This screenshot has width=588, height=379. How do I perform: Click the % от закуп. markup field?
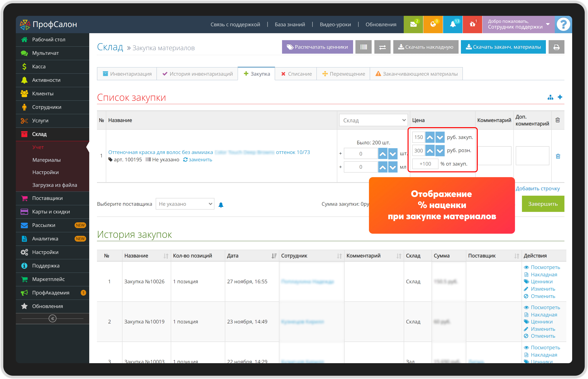click(425, 164)
